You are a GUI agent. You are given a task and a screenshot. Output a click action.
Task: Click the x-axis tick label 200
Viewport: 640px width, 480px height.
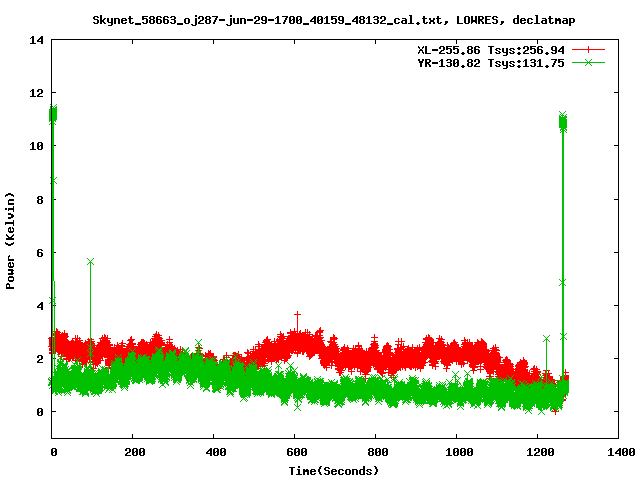[x=134, y=452]
